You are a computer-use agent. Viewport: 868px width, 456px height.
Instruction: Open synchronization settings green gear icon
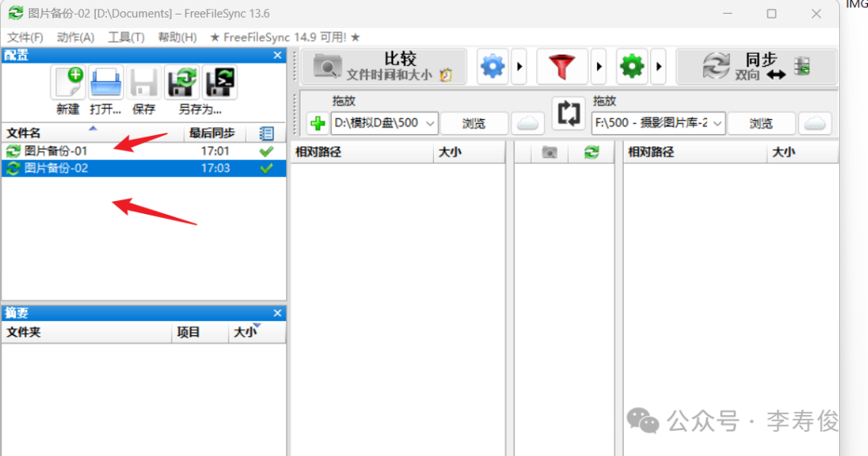click(x=632, y=67)
